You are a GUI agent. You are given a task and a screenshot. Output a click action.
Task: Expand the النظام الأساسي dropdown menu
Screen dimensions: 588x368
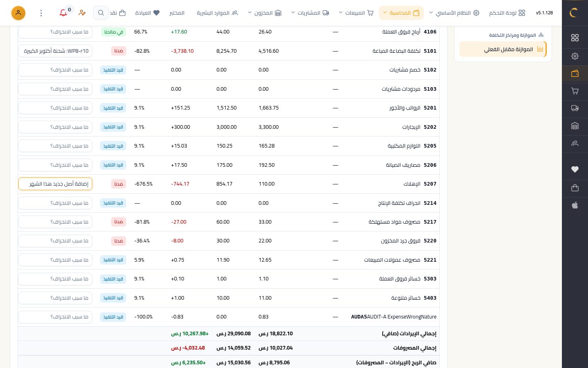pyautogui.click(x=454, y=13)
